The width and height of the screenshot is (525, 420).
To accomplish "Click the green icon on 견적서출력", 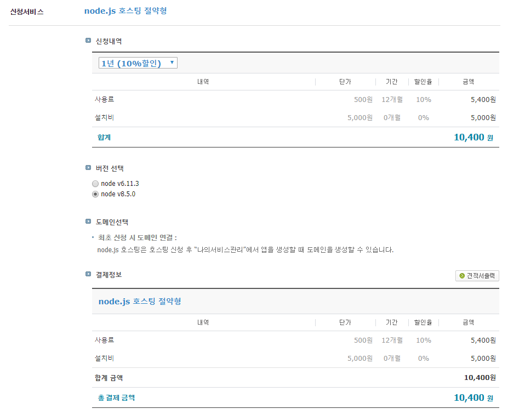I will coord(462,276).
